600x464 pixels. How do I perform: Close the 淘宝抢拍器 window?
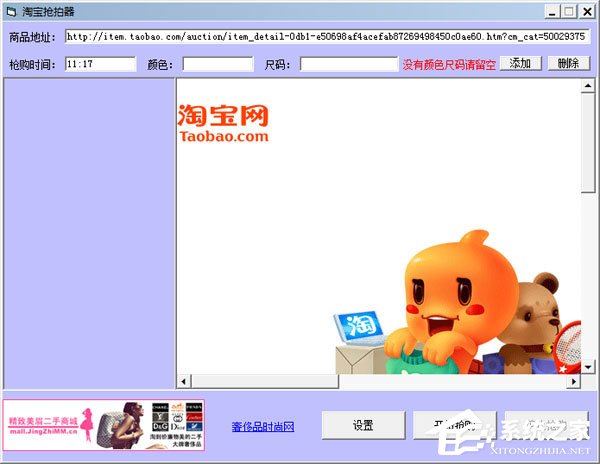point(587,12)
